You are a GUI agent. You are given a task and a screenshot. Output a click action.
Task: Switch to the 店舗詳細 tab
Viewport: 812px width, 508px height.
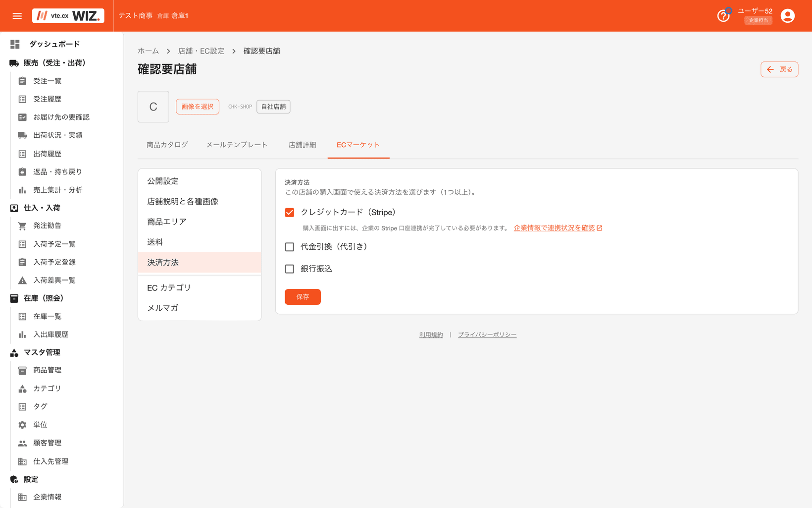click(302, 145)
